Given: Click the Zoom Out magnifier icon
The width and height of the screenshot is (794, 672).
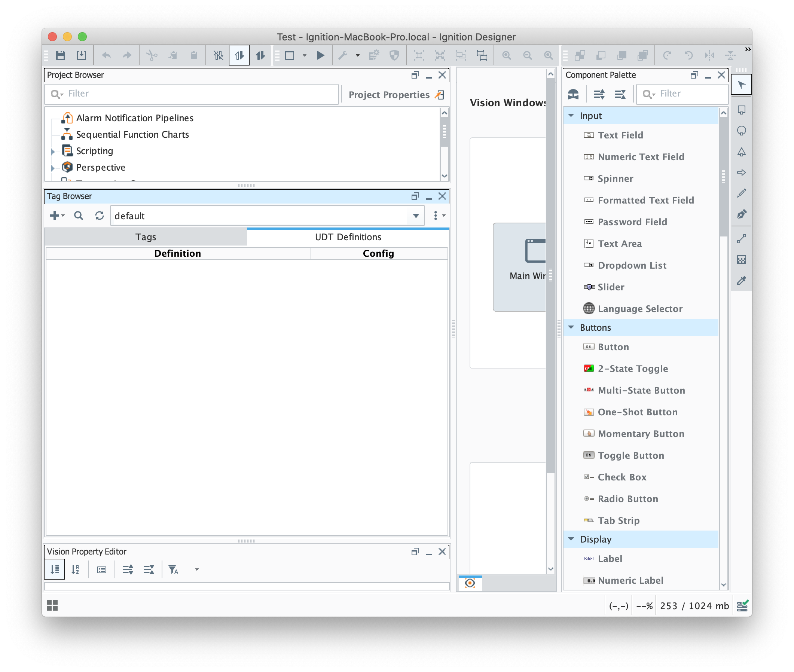Looking at the screenshot, I should tap(527, 55).
